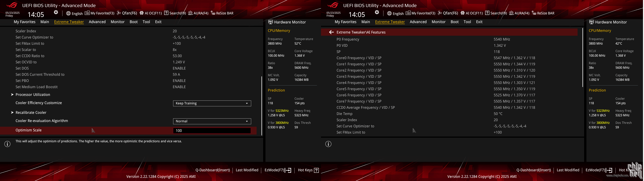Click Q-Dashboard(Insert) in right window

click(x=534, y=170)
